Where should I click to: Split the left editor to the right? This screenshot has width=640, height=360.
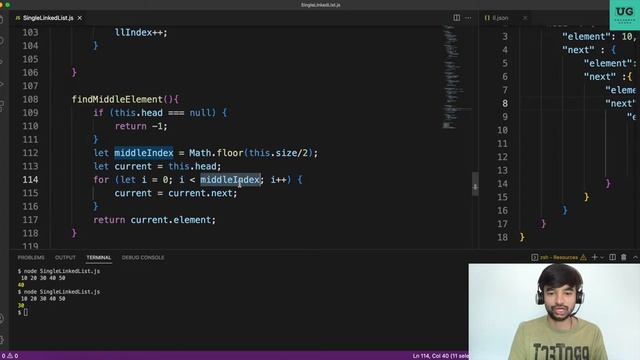coord(457,18)
